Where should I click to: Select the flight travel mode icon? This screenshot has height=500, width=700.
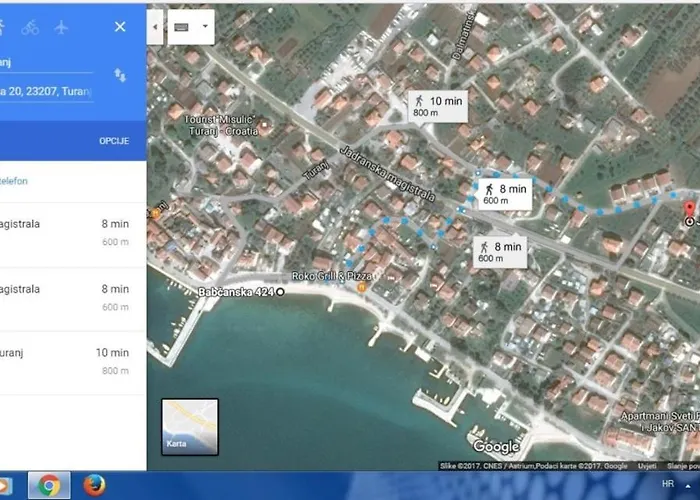coord(64,27)
